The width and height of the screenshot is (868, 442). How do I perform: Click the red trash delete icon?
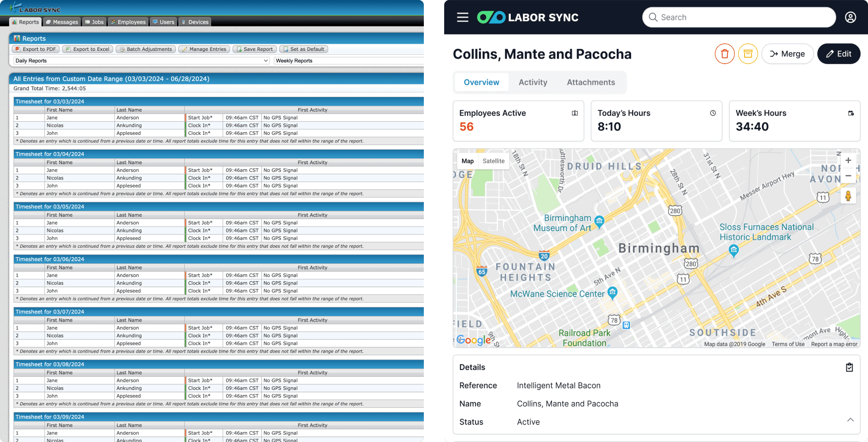point(724,54)
